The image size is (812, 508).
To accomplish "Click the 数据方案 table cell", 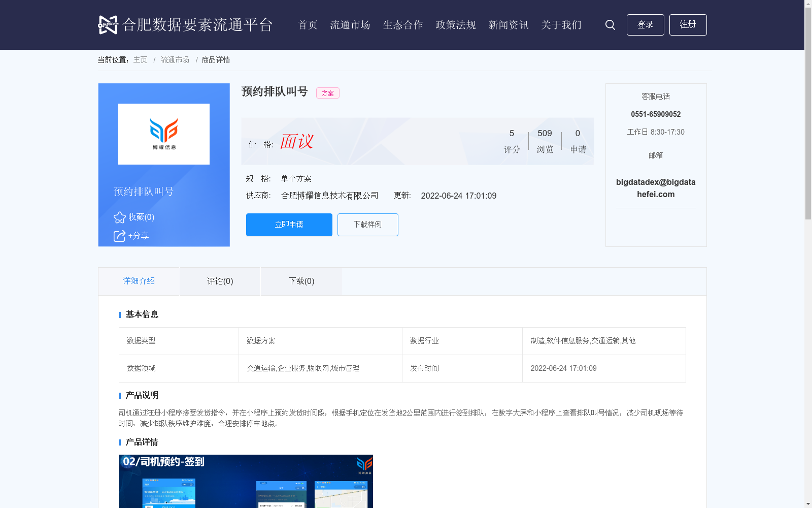I will 320,341.
